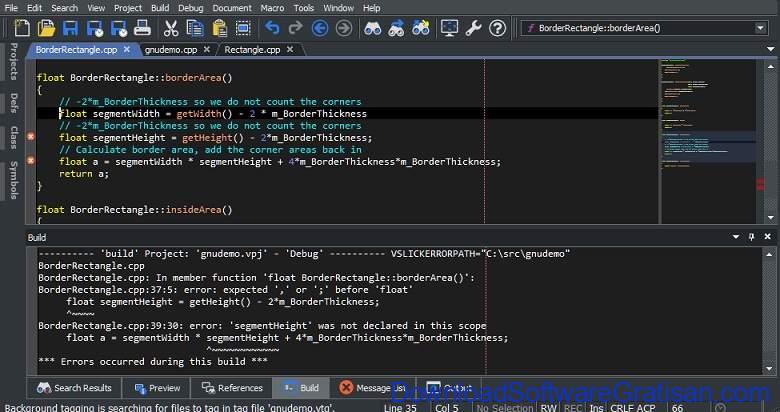The width and height of the screenshot is (780, 412).
Task: Click the Line 35 status bar indicator
Action: (400, 408)
